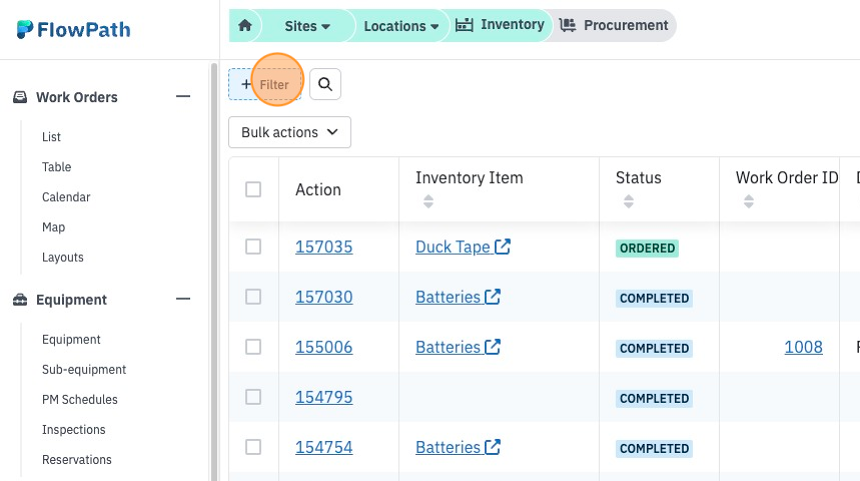Click the sidebar vertical scrollbar

click(x=214, y=271)
